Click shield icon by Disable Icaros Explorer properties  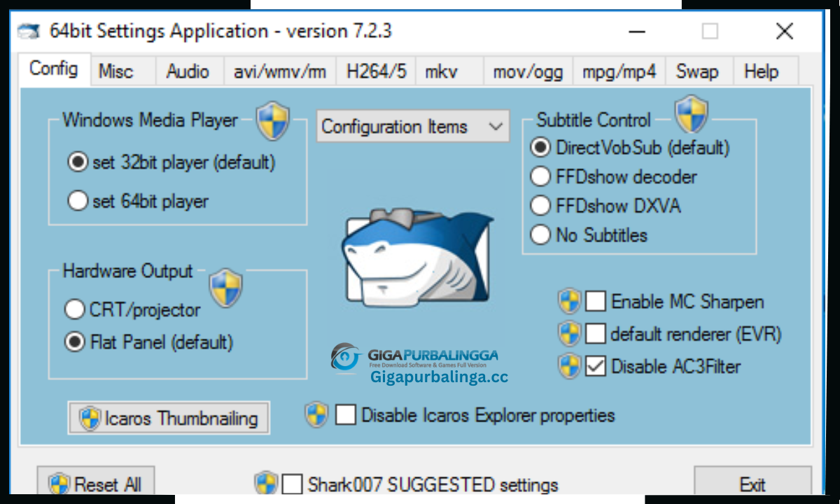316,414
